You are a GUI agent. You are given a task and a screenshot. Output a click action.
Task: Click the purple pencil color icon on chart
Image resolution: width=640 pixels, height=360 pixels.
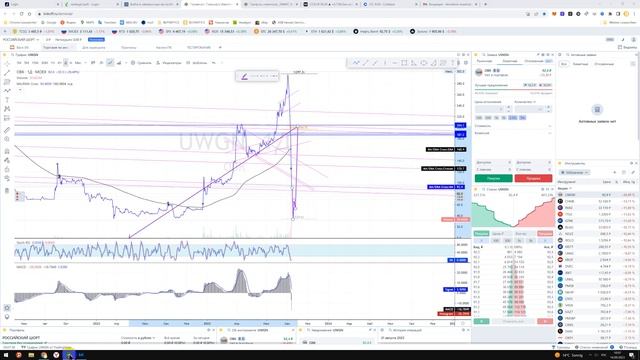(x=244, y=76)
